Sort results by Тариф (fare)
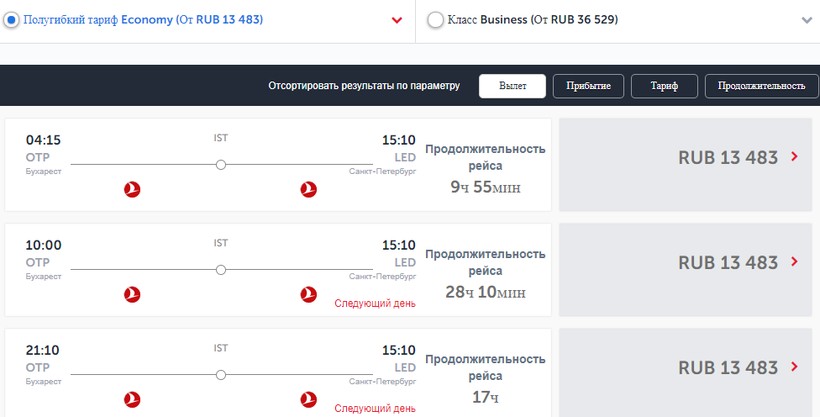This screenshot has width=820, height=417. point(664,86)
